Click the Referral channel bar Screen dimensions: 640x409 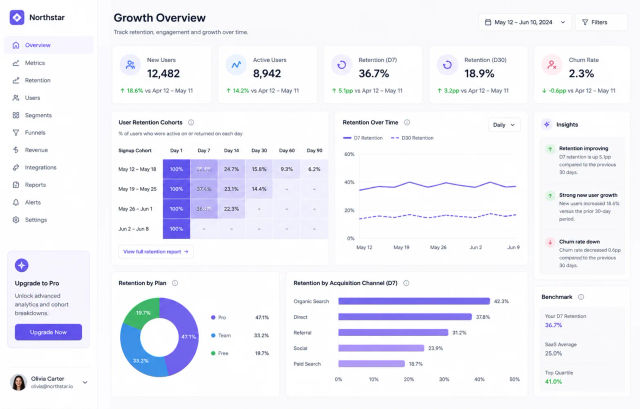click(393, 333)
